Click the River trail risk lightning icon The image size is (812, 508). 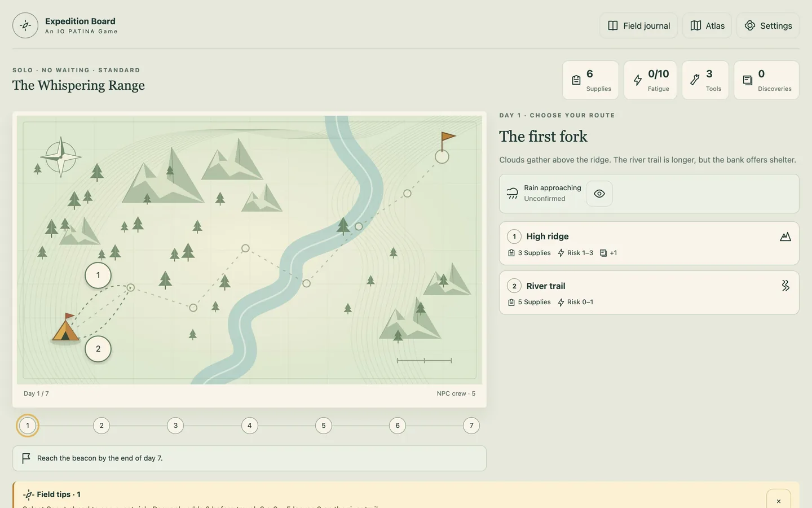(x=561, y=303)
